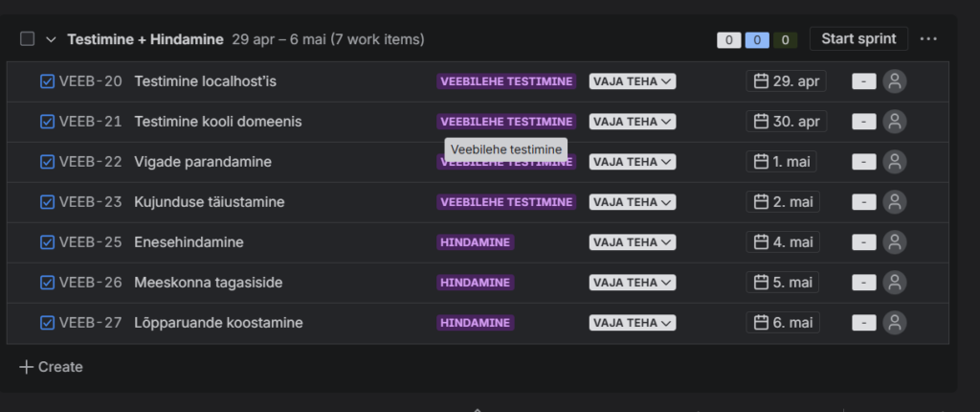Open the status dropdown for Meeskonna tagasiside

[x=633, y=283]
